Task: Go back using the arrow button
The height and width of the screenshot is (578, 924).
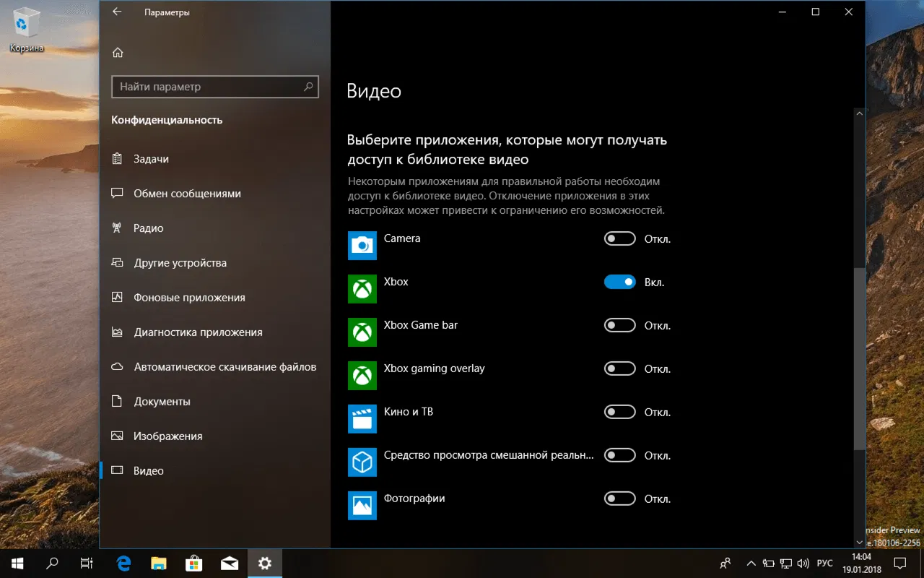Action: click(x=115, y=12)
